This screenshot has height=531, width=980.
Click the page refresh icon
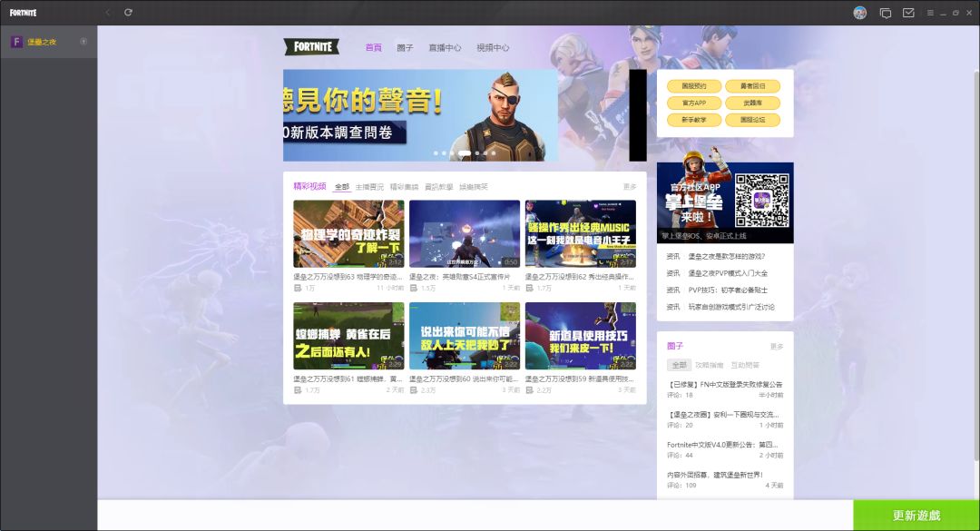(x=129, y=13)
